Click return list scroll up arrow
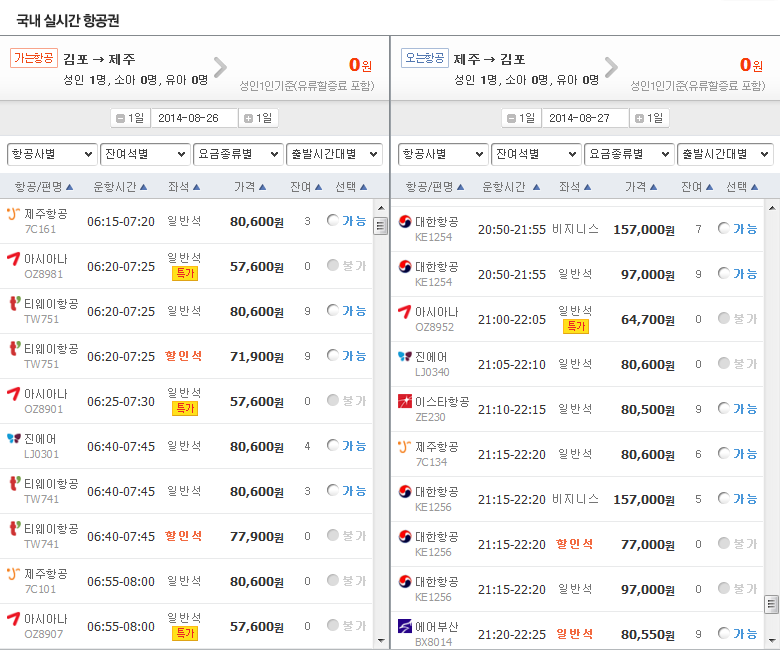Screen dimensions: 783x657 [x=772, y=208]
